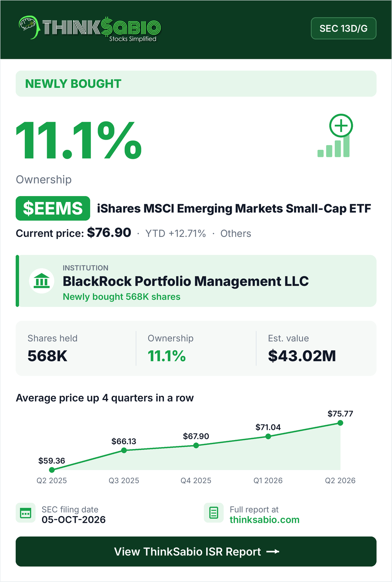The width and height of the screenshot is (392, 582).
Task: Click the Q3 2025 $66.13 data point
Action: (x=124, y=450)
